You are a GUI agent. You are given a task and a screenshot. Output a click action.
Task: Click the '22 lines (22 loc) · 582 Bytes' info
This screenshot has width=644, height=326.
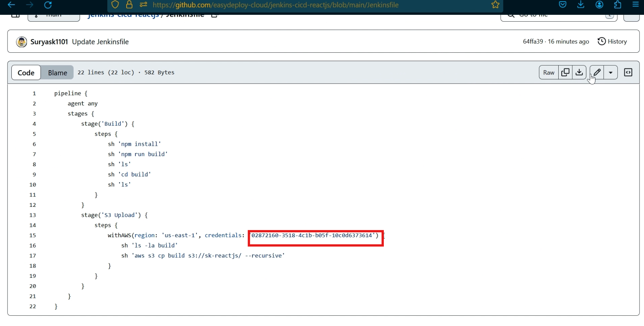126,72
